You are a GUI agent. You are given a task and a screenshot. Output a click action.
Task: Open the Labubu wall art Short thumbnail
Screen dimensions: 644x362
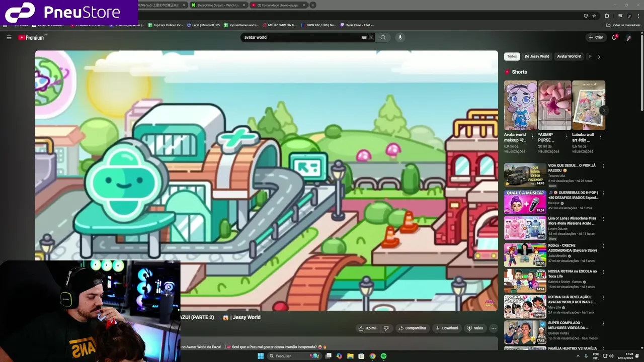pos(589,105)
